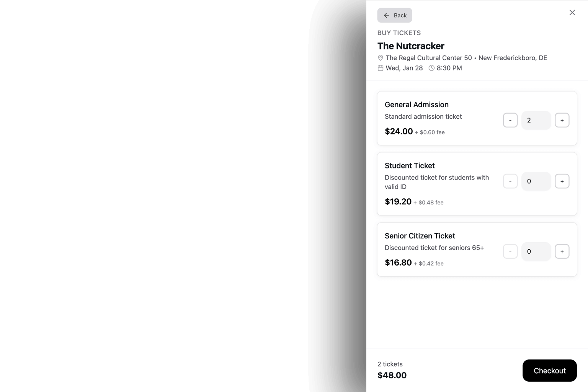Add one Student Ticket
This screenshot has height=392, width=588.
[562, 181]
